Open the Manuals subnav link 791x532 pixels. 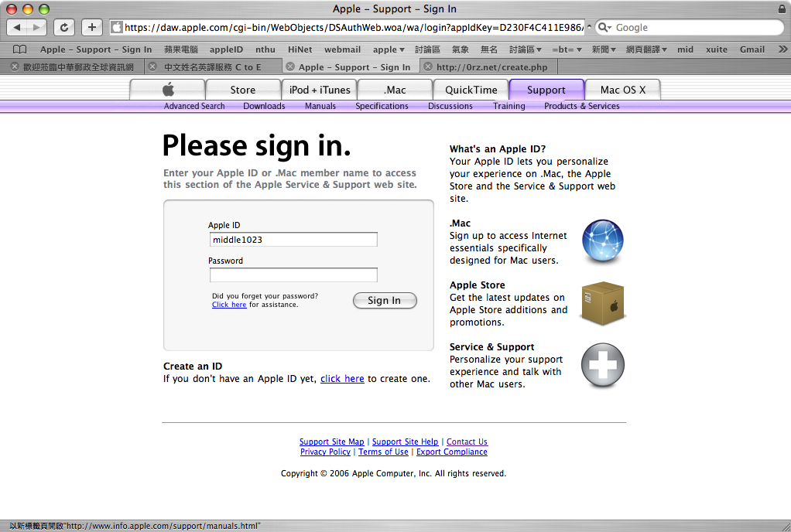(x=320, y=106)
